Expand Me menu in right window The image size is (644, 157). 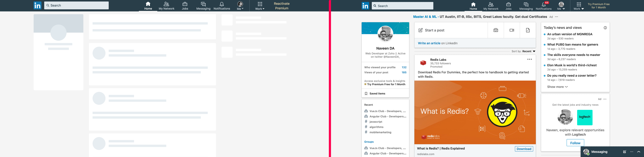click(561, 6)
